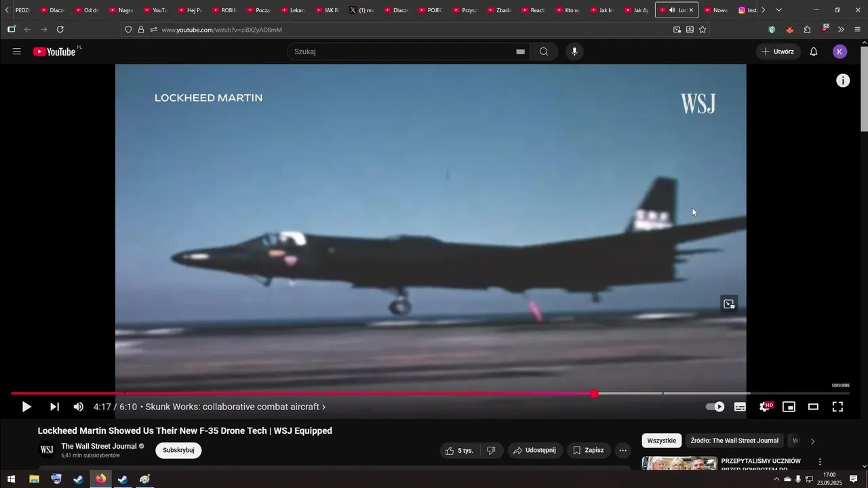Expand the Skunk Works chapter title

[235, 407]
